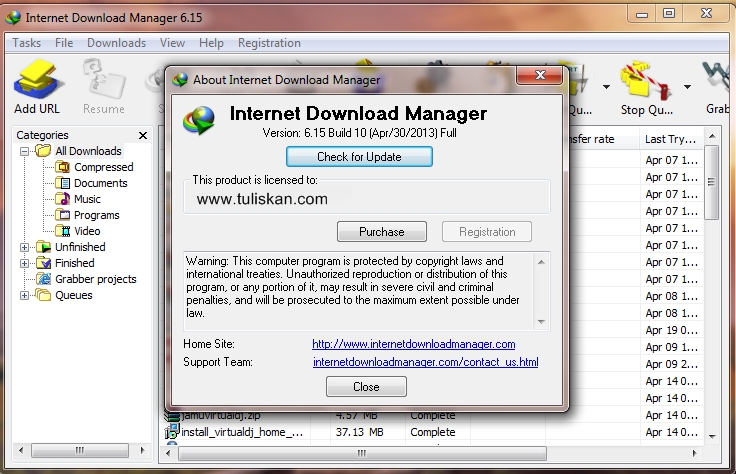The height and width of the screenshot is (474, 736).
Task: Open the Registration menu
Action: coord(269,43)
